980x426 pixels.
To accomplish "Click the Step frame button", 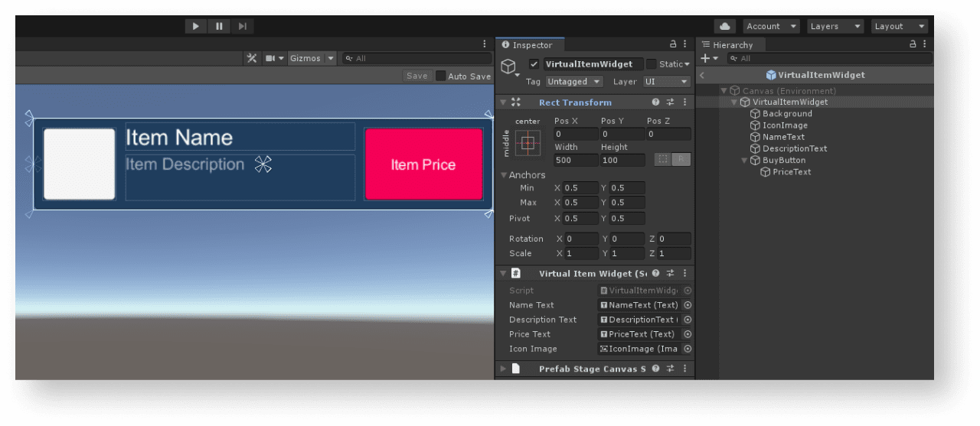I will (x=242, y=26).
